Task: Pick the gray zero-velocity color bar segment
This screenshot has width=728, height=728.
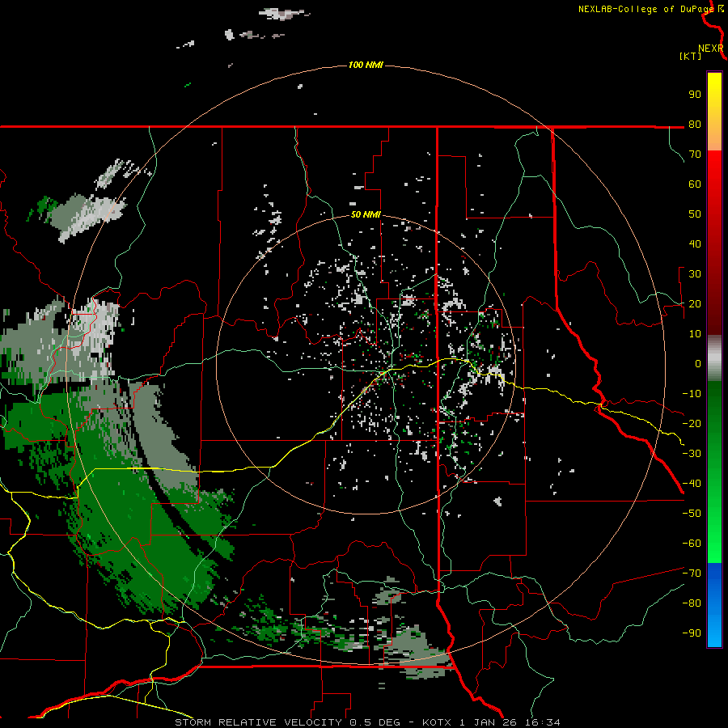Action: 714,358
